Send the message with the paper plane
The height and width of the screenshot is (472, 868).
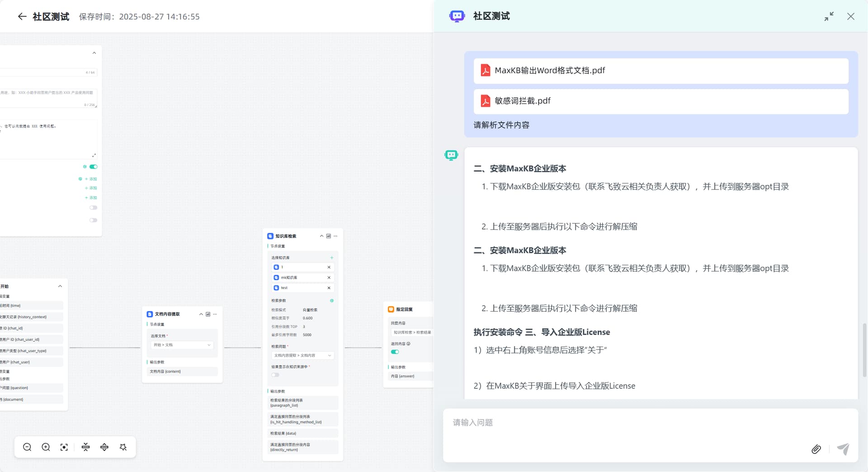point(843,448)
